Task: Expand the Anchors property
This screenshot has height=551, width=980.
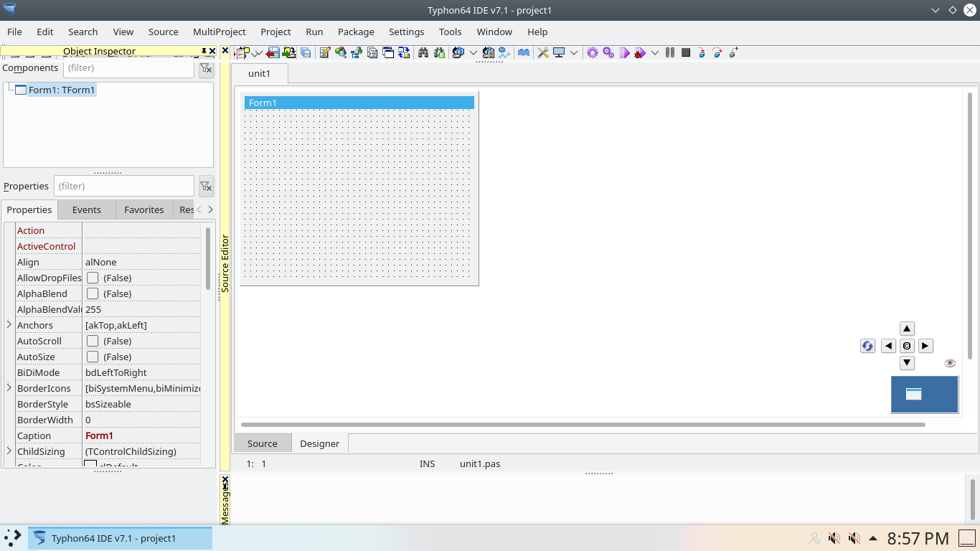Action: (9, 325)
